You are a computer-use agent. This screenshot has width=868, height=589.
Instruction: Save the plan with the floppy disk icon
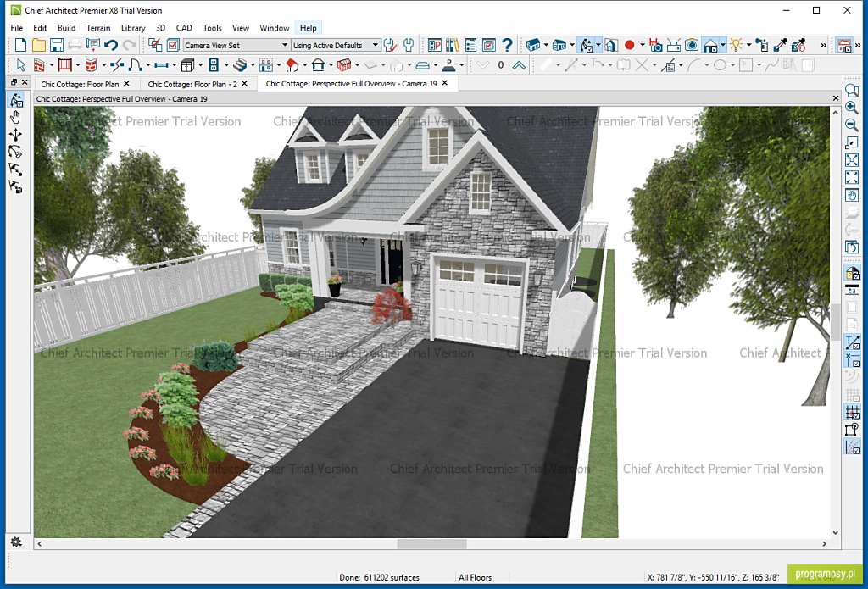(57, 45)
